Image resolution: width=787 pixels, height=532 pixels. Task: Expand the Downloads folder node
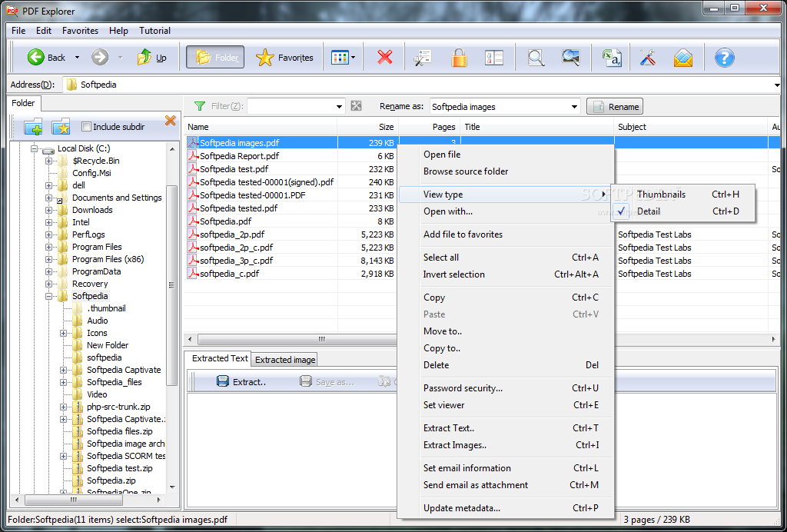(x=48, y=210)
